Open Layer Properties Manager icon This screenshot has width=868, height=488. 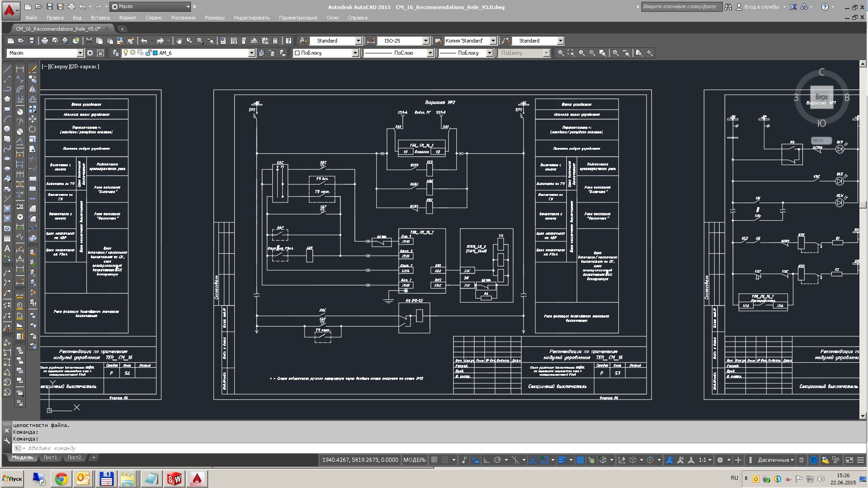115,53
